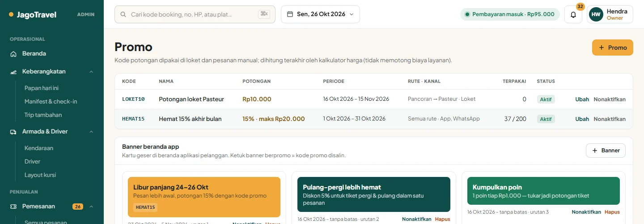Image resolution: width=644 pixels, height=224 pixels.
Task: Open Papan hari ini page
Action: (42, 88)
